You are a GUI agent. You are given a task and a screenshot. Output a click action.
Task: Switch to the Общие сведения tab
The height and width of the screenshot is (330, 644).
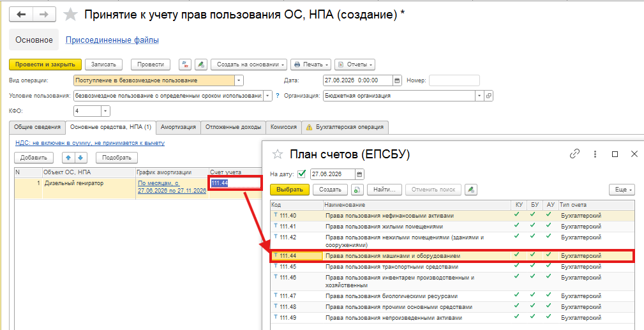pos(38,127)
